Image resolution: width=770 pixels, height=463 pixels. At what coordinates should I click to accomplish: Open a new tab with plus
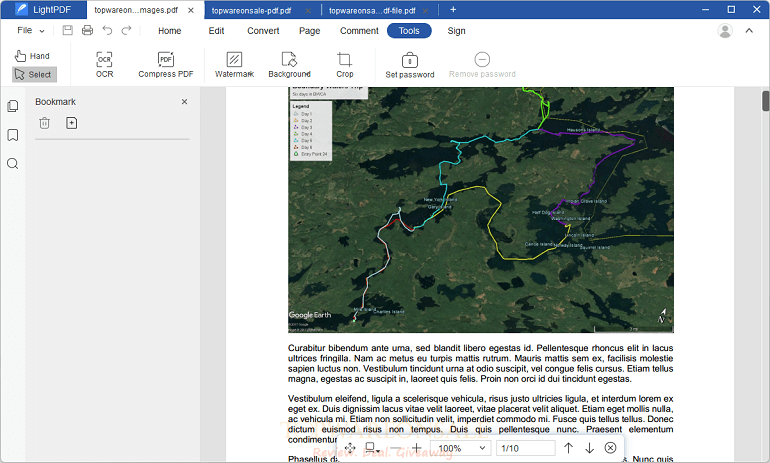coord(453,9)
